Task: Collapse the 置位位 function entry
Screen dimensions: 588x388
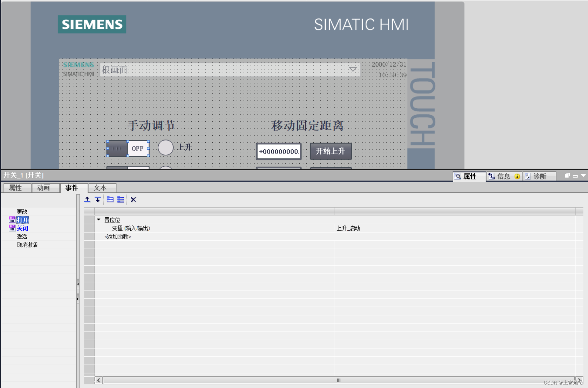Action: pos(99,220)
